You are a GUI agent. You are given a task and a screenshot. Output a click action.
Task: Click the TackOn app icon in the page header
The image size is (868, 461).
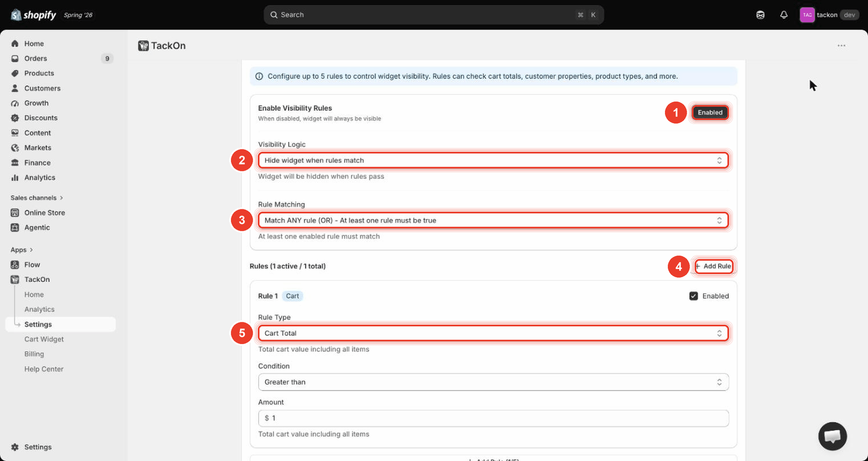pos(143,46)
